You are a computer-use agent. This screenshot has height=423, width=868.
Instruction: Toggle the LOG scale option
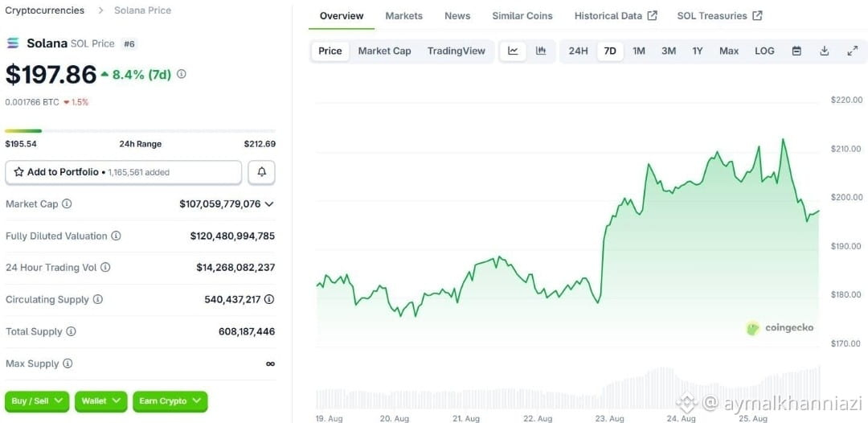(764, 51)
